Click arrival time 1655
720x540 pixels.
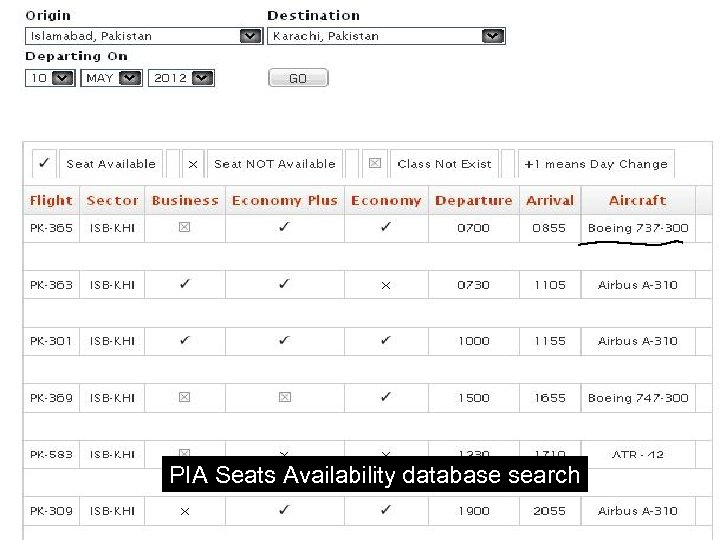coord(550,398)
